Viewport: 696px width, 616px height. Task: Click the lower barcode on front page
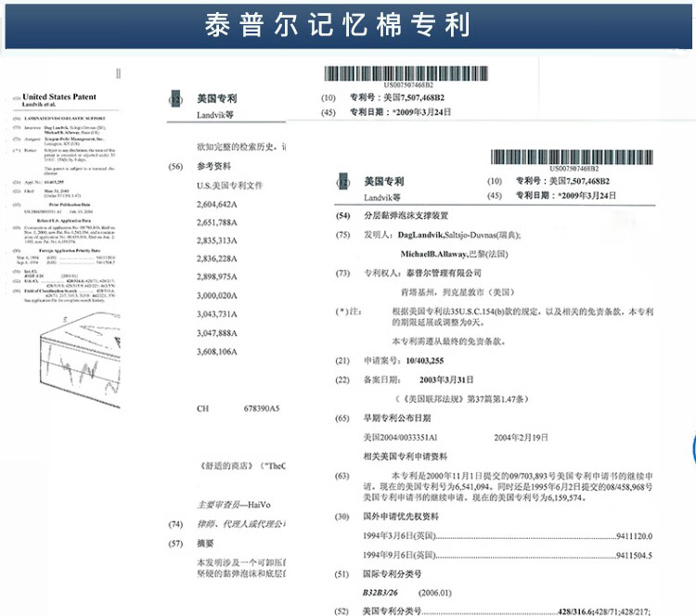572,157
